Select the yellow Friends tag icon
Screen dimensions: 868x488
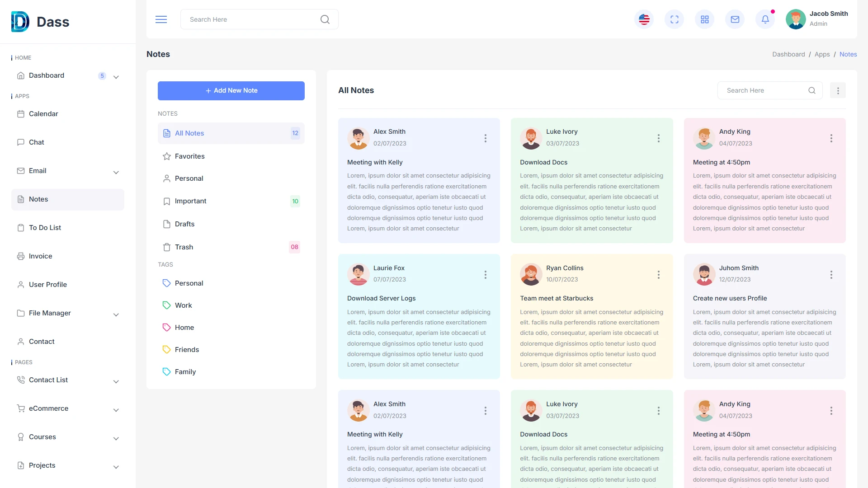(x=166, y=350)
